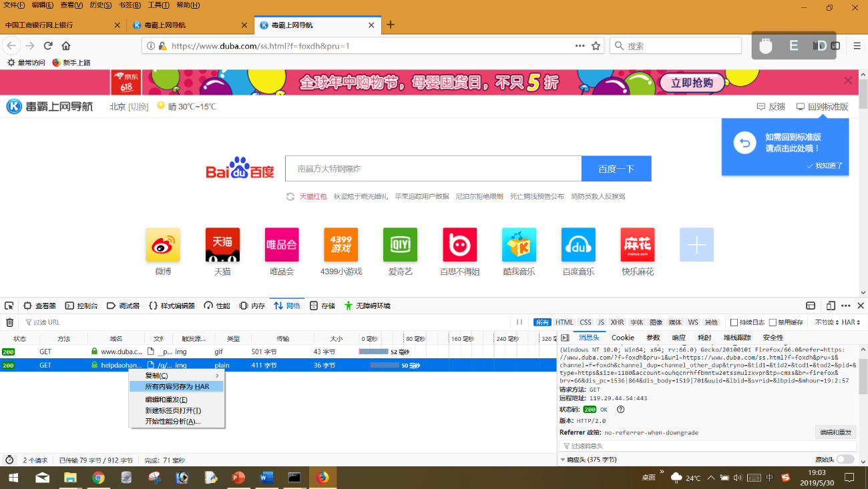Click the browser back arrow button
The image size is (868, 489).
(x=11, y=45)
